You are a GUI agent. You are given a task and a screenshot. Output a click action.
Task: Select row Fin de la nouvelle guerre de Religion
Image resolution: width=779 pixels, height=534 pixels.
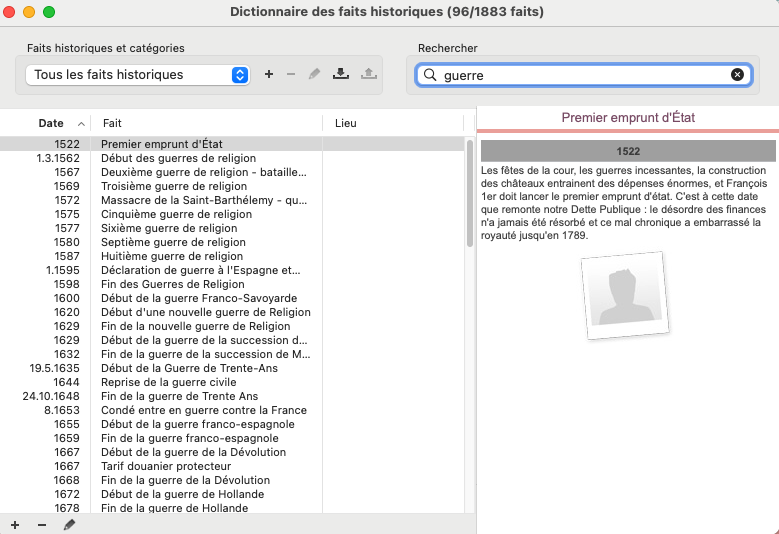(x=232, y=326)
